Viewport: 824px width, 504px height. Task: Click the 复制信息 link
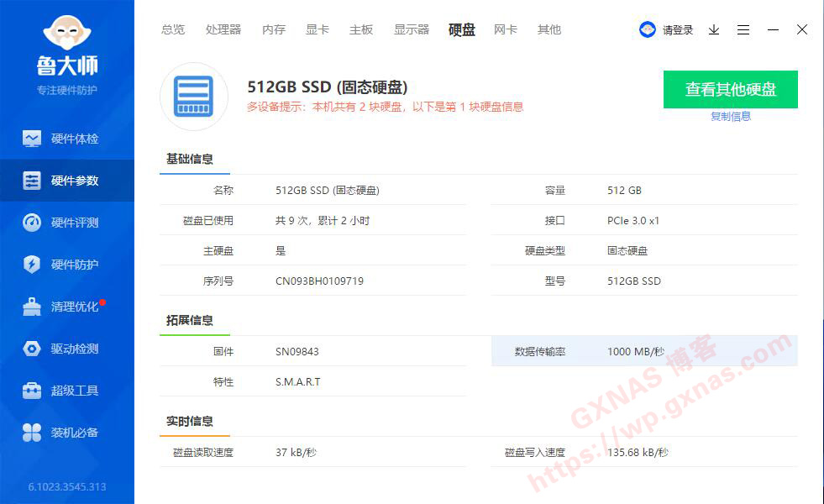[731, 117]
